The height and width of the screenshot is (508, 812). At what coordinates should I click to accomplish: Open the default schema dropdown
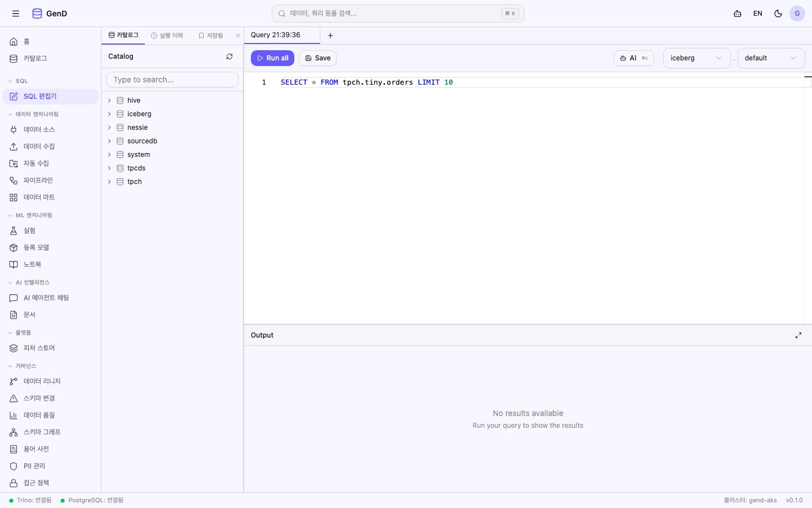(x=771, y=58)
